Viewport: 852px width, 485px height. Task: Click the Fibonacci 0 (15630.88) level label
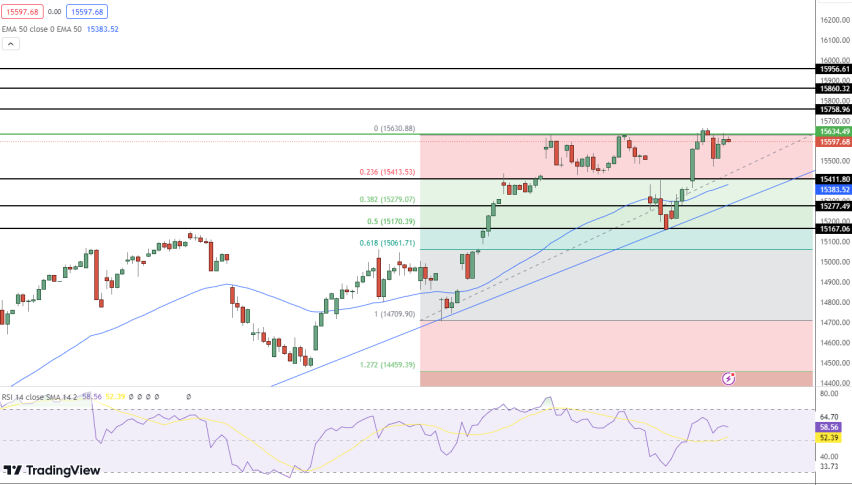coord(394,129)
